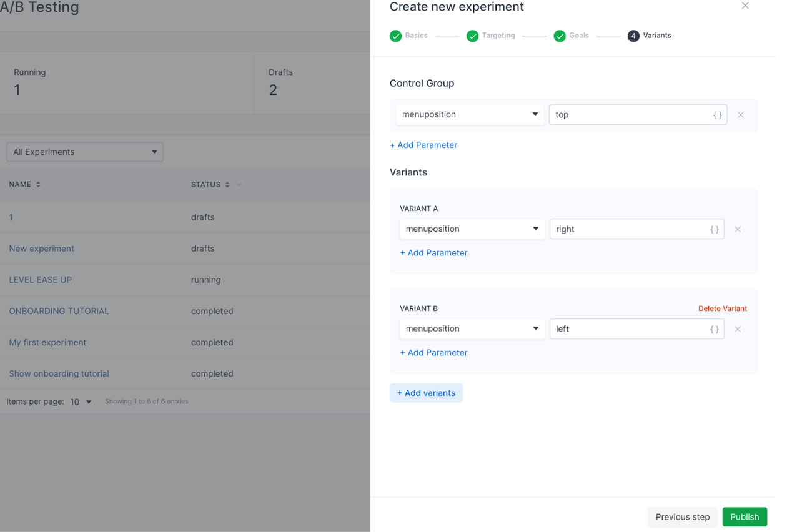Screen dimensions: 787x532
Task: Close the Create new experiment panel
Action: pyautogui.click(x=745, y=6)
